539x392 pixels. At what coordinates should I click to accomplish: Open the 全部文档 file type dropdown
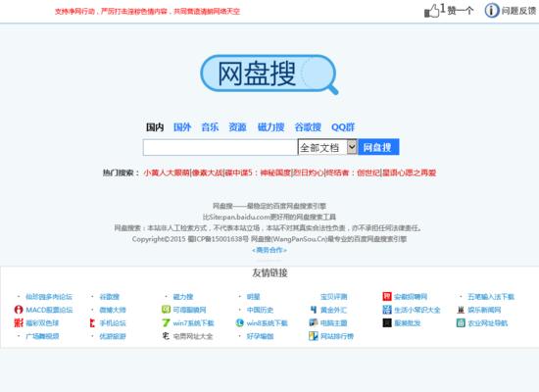pos(327,147)
